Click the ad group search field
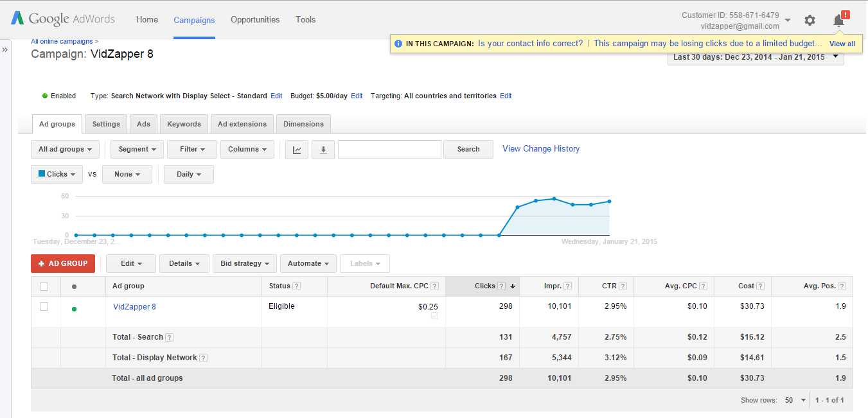Viewport: 868px width, 418px height. 389,150
